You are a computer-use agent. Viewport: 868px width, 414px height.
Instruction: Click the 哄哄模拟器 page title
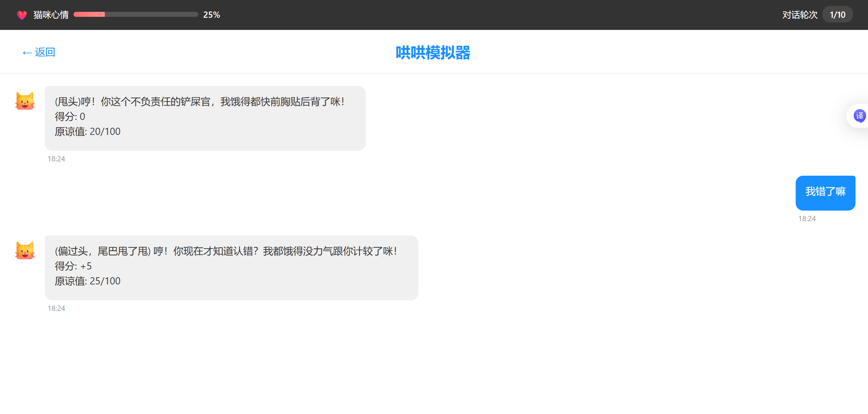(433, 53)
